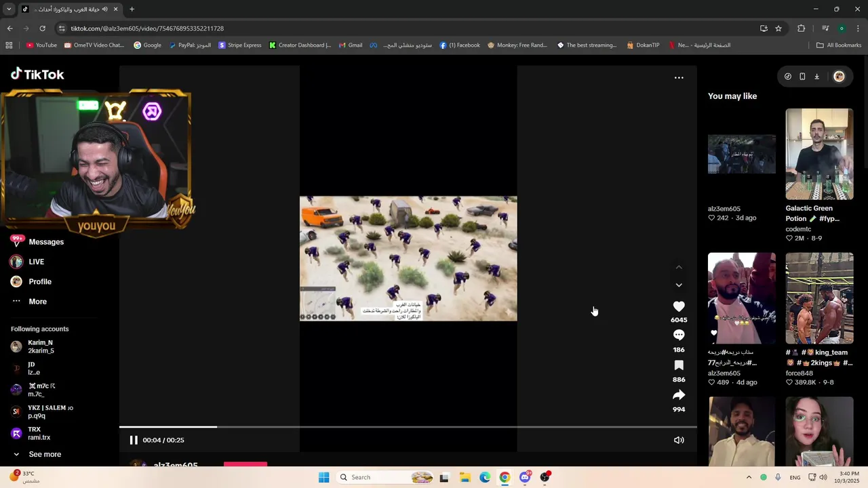Open the alz3em605 242 likes video thumbnail
The height and width of the screenshot is (488, 868).
pyautogui.click(x=742, y=154)
